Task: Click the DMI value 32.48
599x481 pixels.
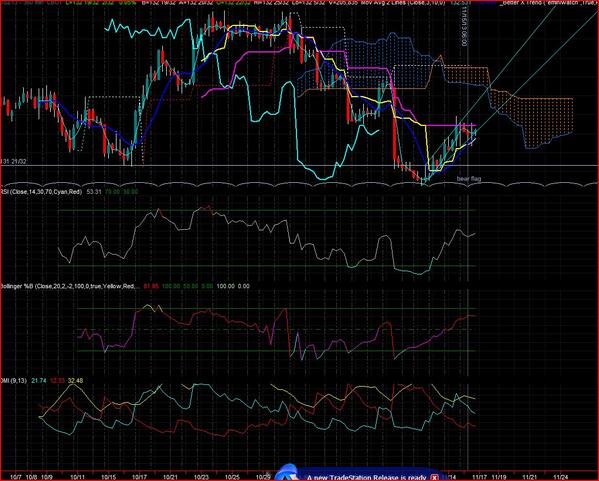Action: pos(75,381)
